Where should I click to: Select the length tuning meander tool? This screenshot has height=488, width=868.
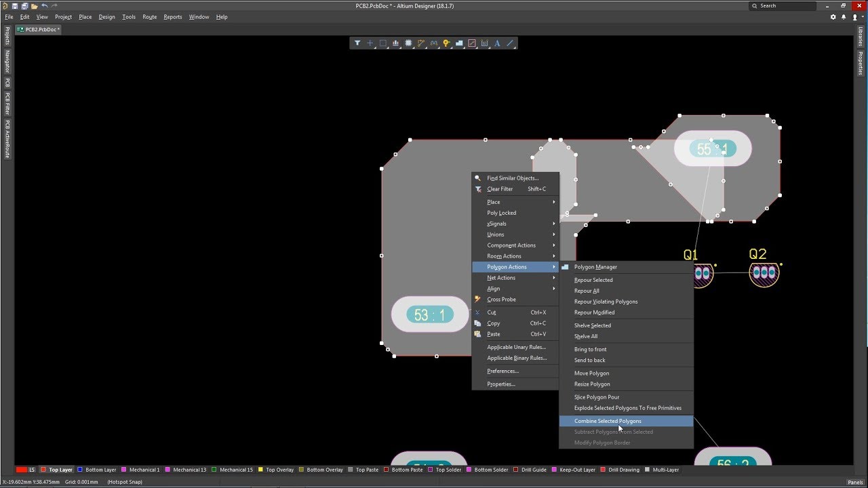click(x=434, y=43)
